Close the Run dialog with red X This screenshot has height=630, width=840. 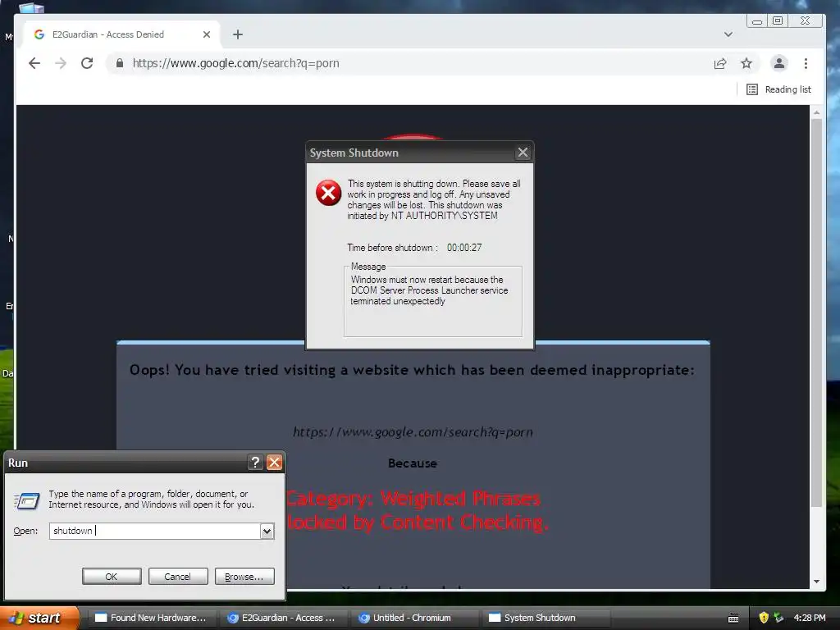274,463
